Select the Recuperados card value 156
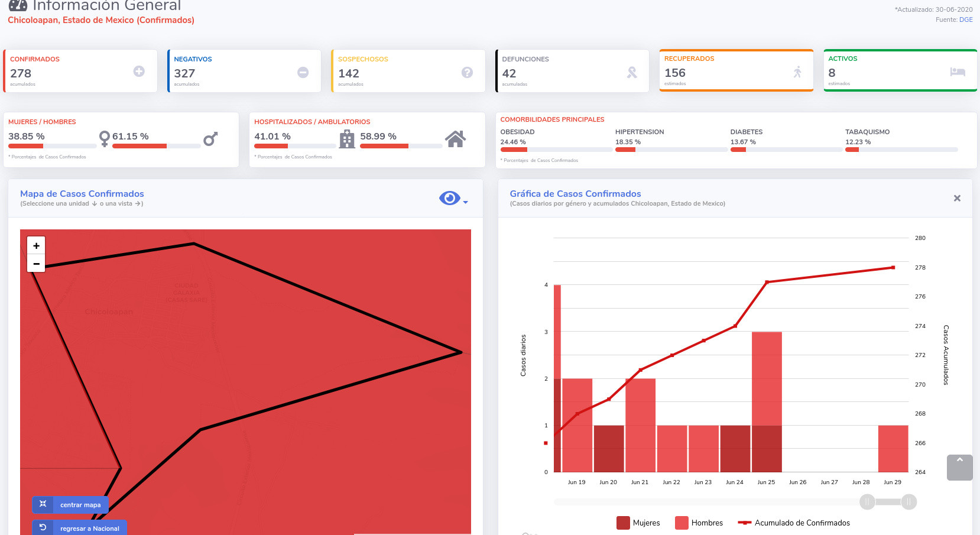Viewport: 980px width, 535px height. 675,73
